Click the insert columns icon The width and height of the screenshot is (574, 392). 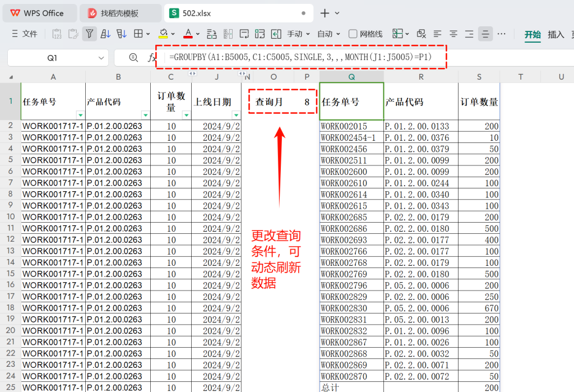coord(228,34)
